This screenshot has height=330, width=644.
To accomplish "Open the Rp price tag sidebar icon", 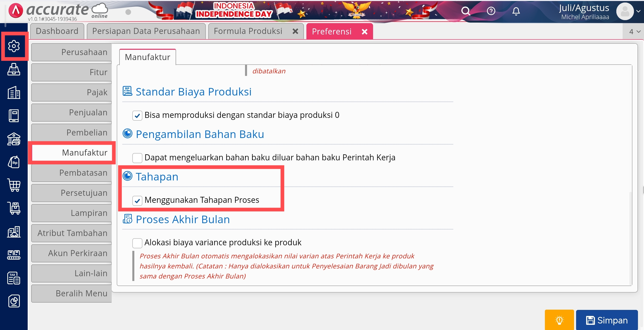I will pos(14,162).
